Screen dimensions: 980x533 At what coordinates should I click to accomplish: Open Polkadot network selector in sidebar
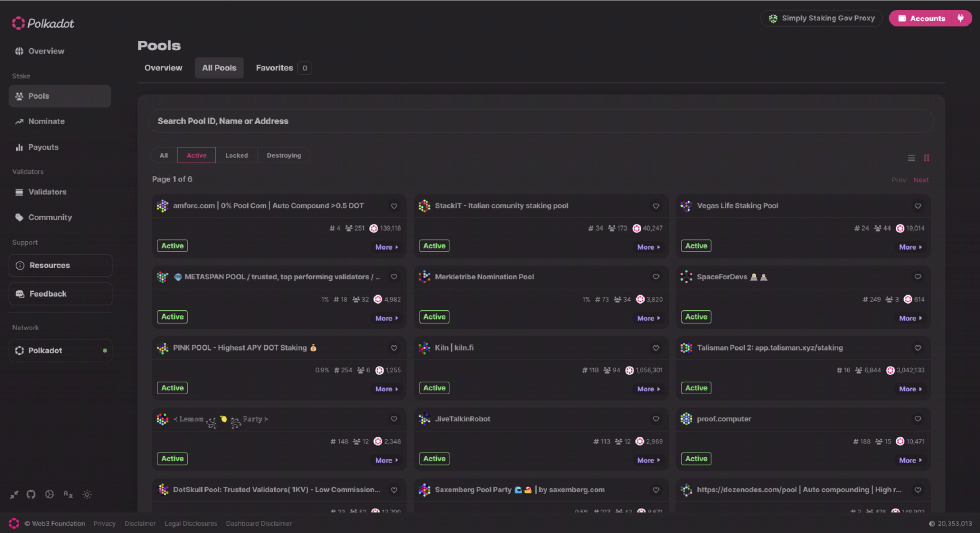coord(60,351)
